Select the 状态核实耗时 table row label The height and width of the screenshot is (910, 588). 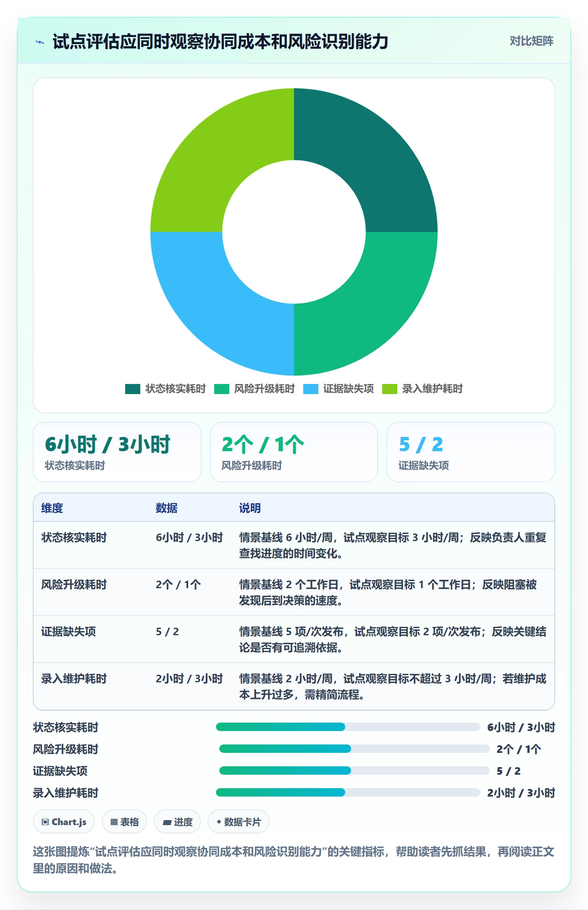[74, 537]
